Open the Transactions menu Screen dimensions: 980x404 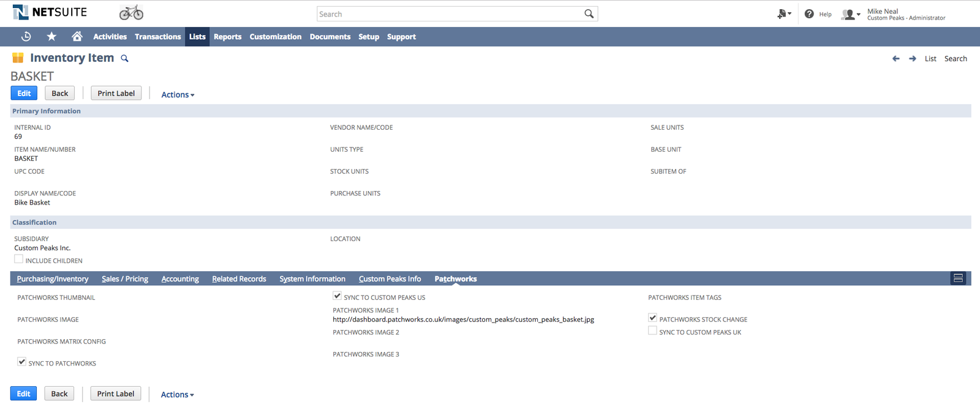157,37
